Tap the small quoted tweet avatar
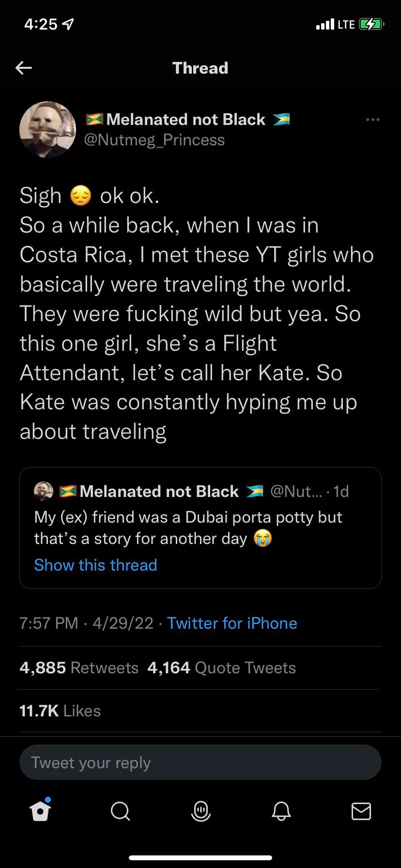This screenshot has width=401, height=868. click(44, 491)
